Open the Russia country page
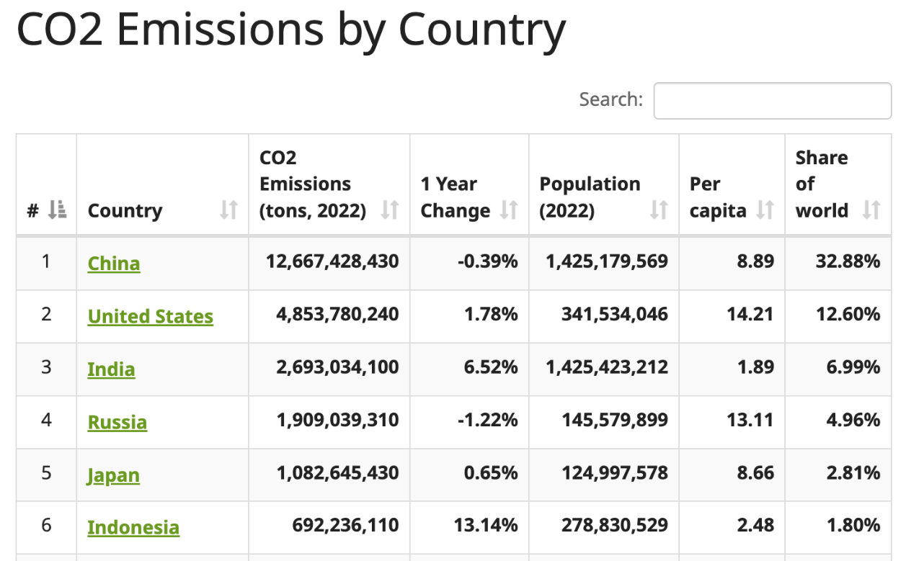Screen dimensions: 924x561 tap(117, 423)
